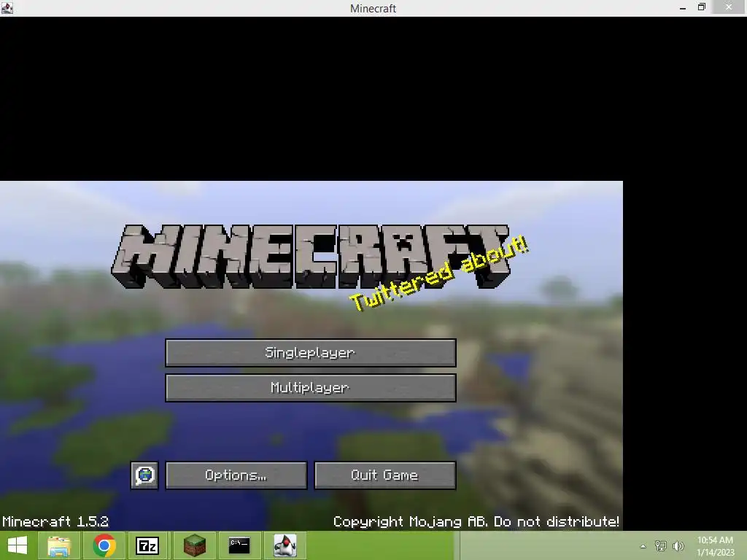Viewport: 747px width, 560px height.
Task: Launch File Explorer from taskbar
Action: [59, 545]
